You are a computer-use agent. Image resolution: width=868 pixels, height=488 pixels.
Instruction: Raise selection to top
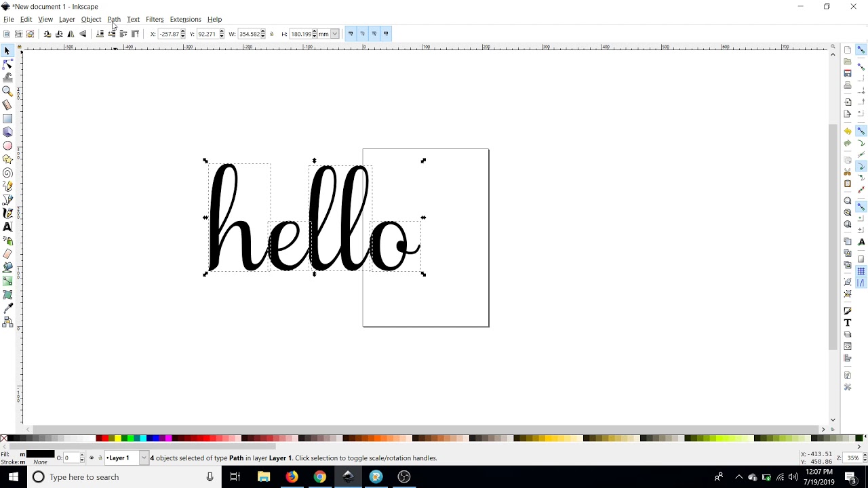point(136,34)
